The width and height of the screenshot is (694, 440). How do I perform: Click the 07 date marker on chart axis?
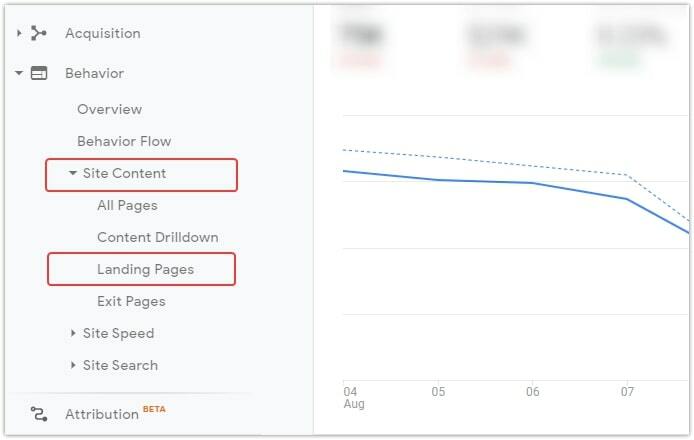[x=627, y=392]
